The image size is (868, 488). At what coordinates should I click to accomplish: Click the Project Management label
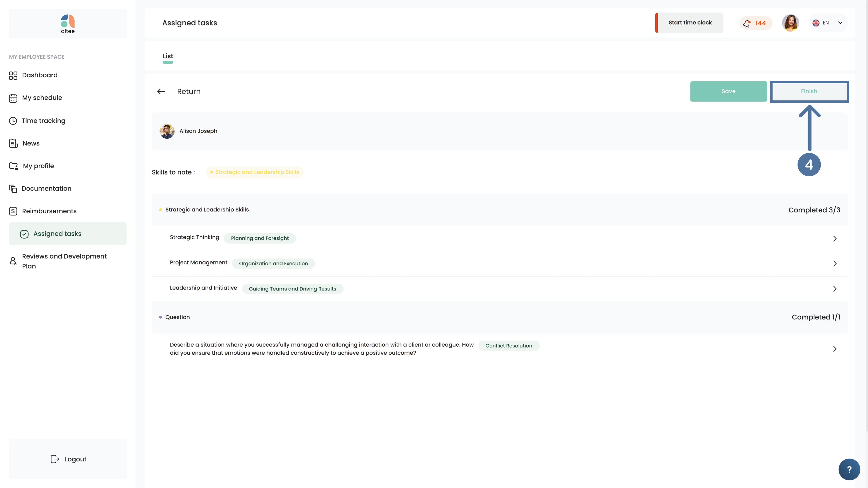pyautogui.click(x=199, y=262)
